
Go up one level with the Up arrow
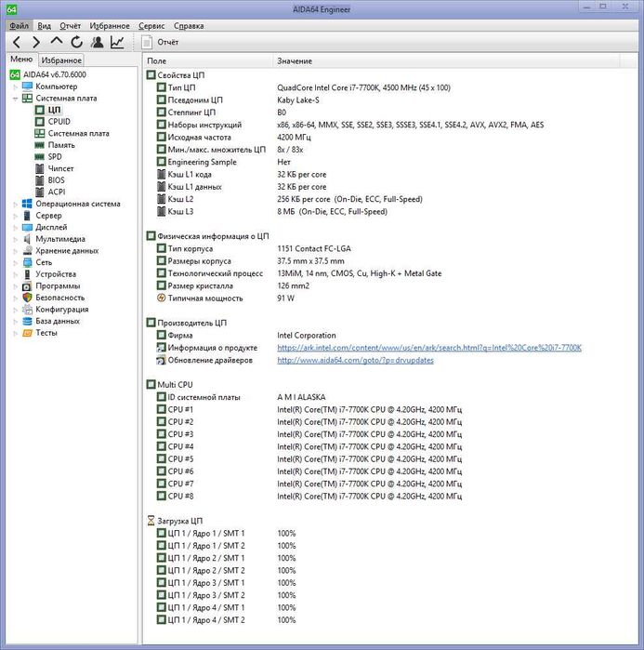point(57,41)
